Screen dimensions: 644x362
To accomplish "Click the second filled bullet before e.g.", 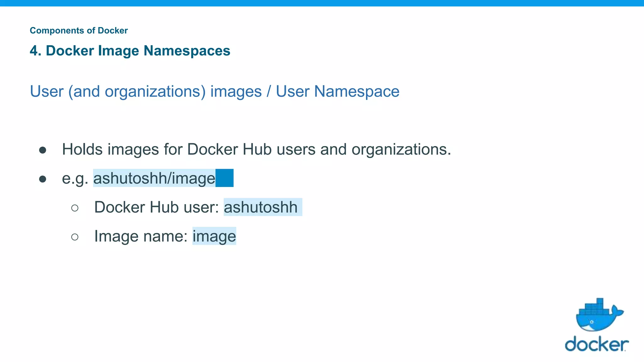I will (x=43, y=179).
